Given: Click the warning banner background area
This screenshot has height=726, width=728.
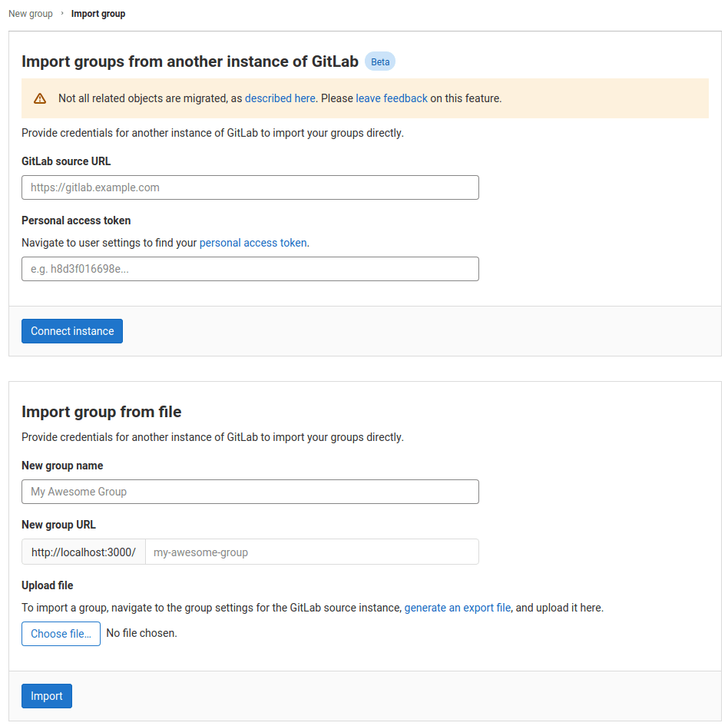Looking at the screenshot, I should [576, 98].
